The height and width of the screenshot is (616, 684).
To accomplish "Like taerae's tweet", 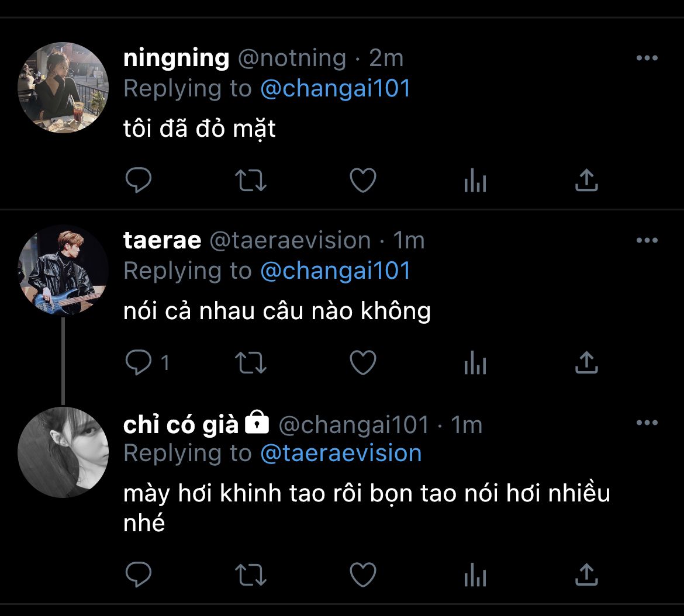I will [x=362, y=363].
